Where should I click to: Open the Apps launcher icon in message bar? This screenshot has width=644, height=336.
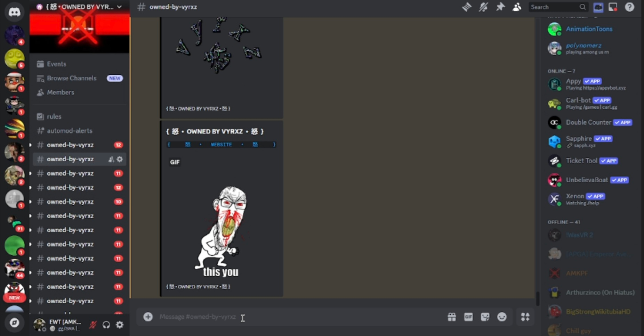click(x=525, y=317)
